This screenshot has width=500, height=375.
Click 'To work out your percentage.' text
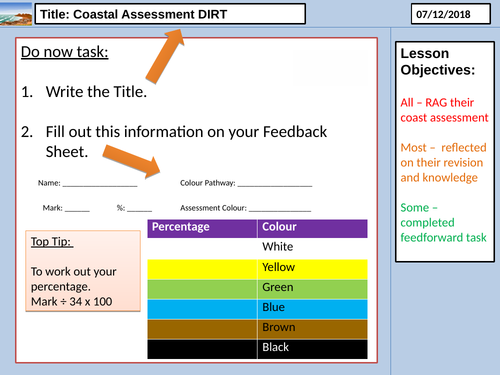click(73, 279)
